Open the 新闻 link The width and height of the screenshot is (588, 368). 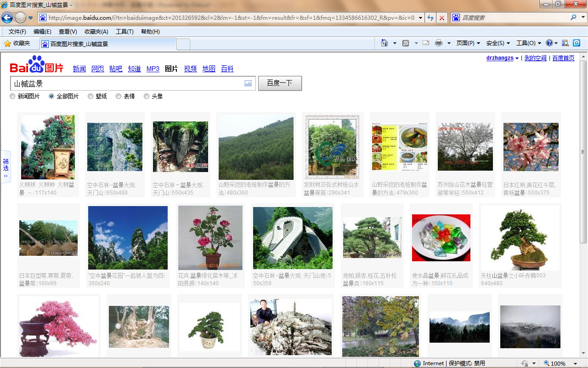(x=79, y=69)
